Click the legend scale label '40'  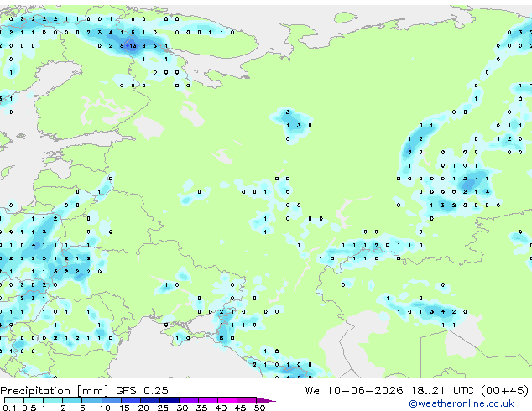click(x=221, y=408)
